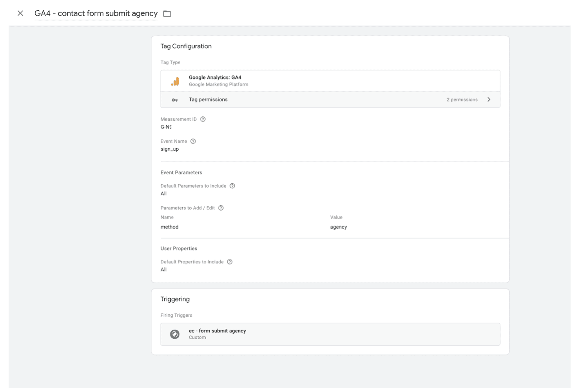
Task: Open the Tag permissions row
Action: click(330, 100)
